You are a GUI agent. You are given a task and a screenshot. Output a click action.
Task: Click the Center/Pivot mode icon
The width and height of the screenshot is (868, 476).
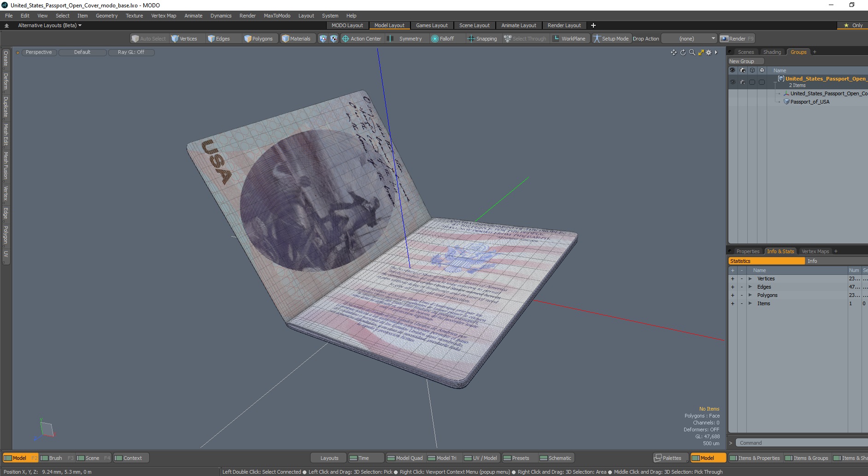pyautogui.click(x=334, y=39)
